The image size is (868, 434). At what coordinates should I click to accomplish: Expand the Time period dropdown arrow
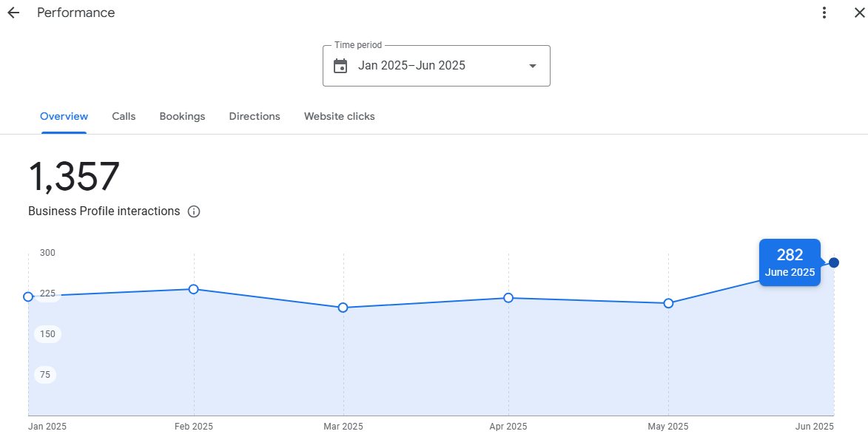click(x=532, y=66)
